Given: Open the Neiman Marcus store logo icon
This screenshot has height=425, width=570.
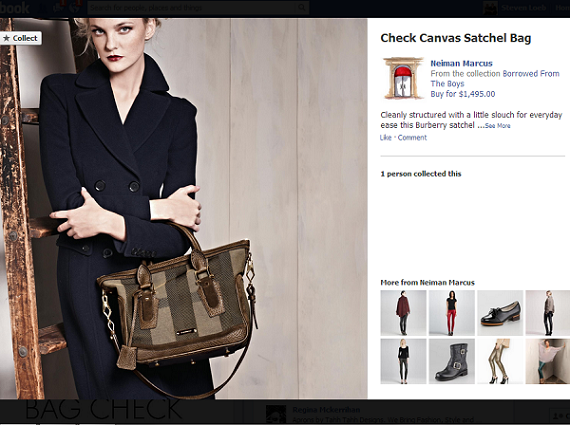Looking at the screenshot, I should (x=403, y=78).
